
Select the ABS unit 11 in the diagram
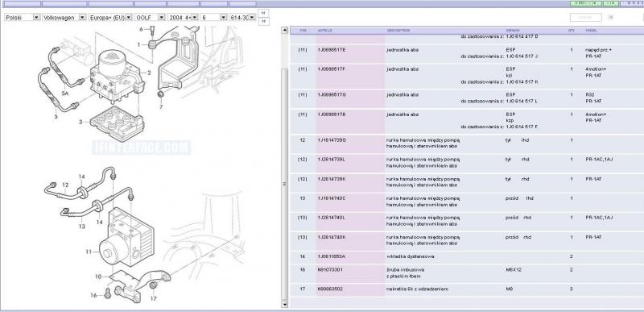(126, 238)
